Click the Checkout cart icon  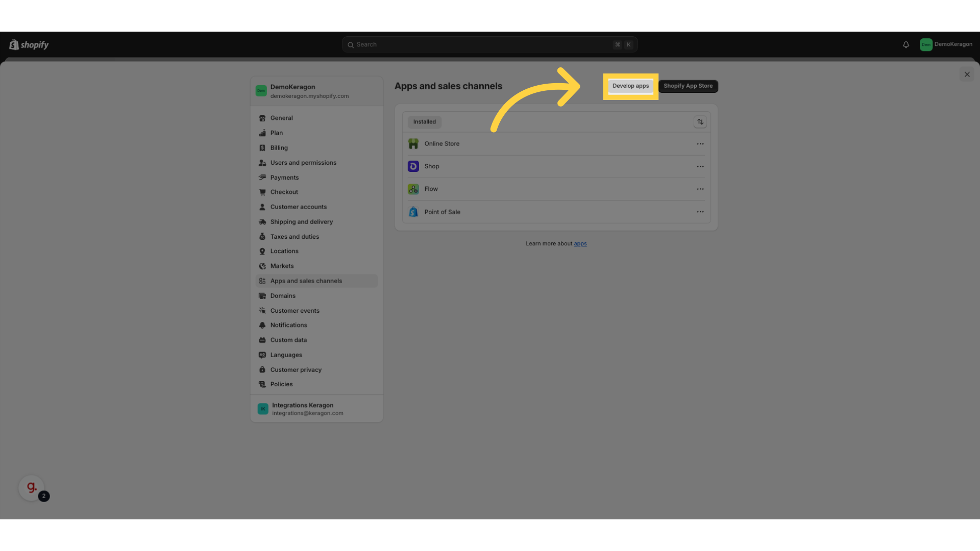(x=262, y=192)
